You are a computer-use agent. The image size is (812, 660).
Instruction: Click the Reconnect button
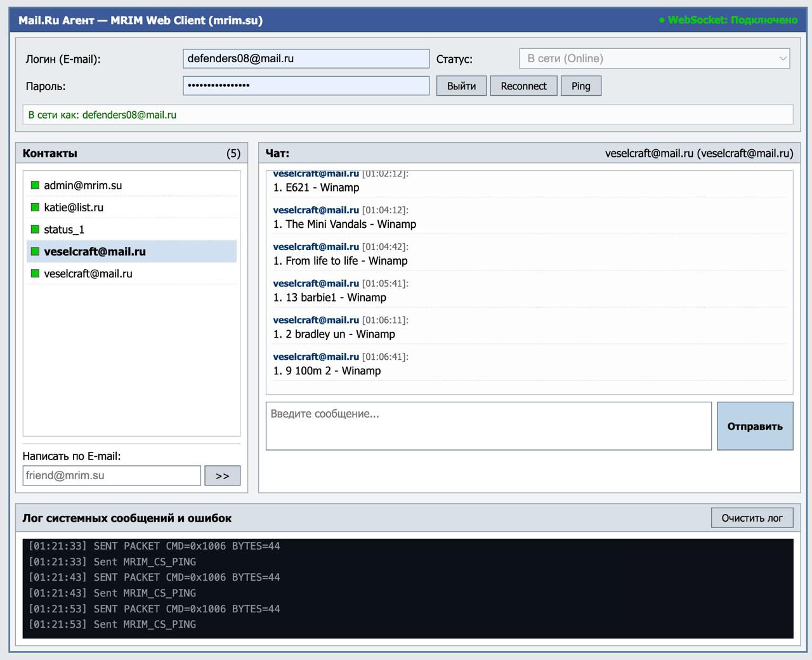click(523, 86)
